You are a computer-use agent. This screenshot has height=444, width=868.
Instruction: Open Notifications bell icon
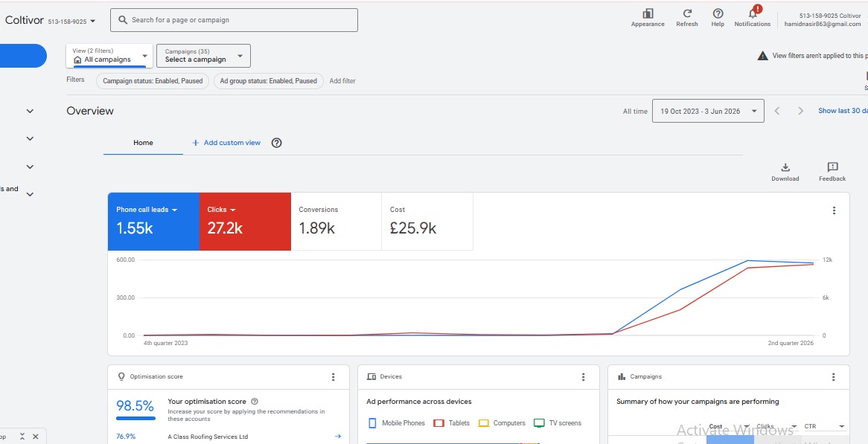(x=753, y=13)
